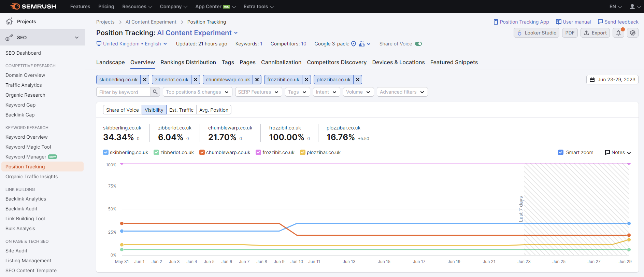The image size is (644, 277).
Task: Click the Projects home icon
Action: click(x=9, y=21)
